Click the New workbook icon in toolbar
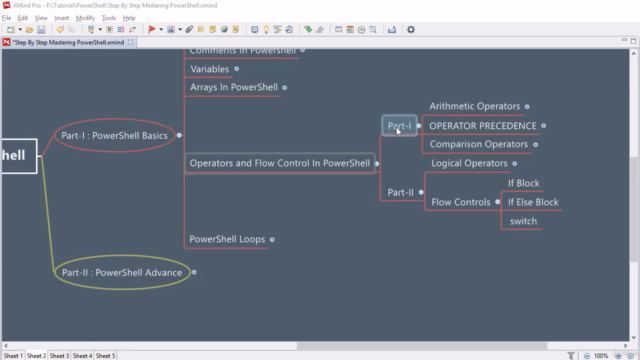 11,29
